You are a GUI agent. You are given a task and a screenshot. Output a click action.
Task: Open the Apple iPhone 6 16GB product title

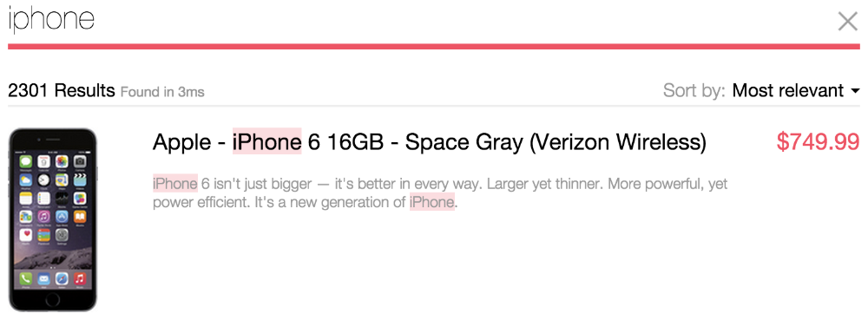pyautogui.click(x=430, y=142)
